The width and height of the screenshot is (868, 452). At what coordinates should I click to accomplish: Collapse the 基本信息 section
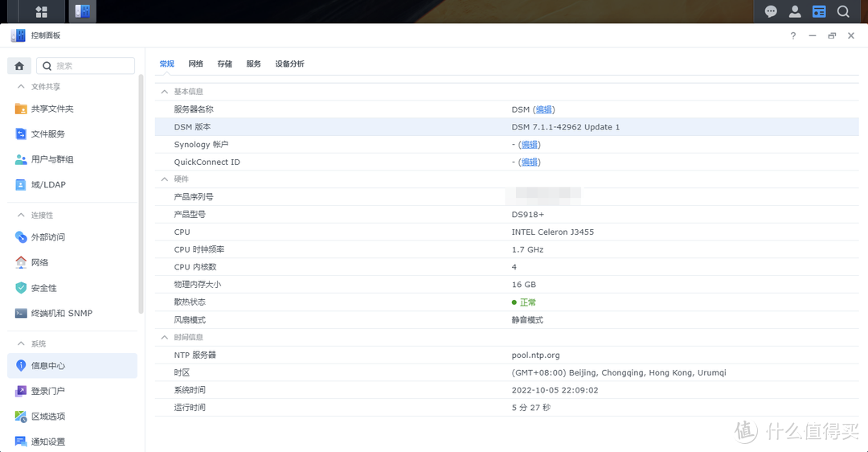point(165,92)
